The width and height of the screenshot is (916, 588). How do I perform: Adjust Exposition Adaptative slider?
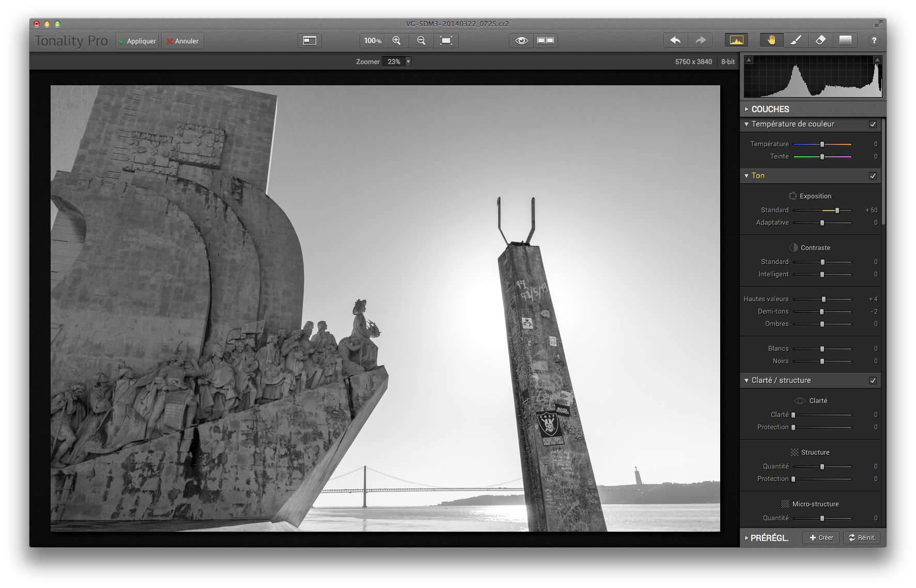(x=822, y=223)
